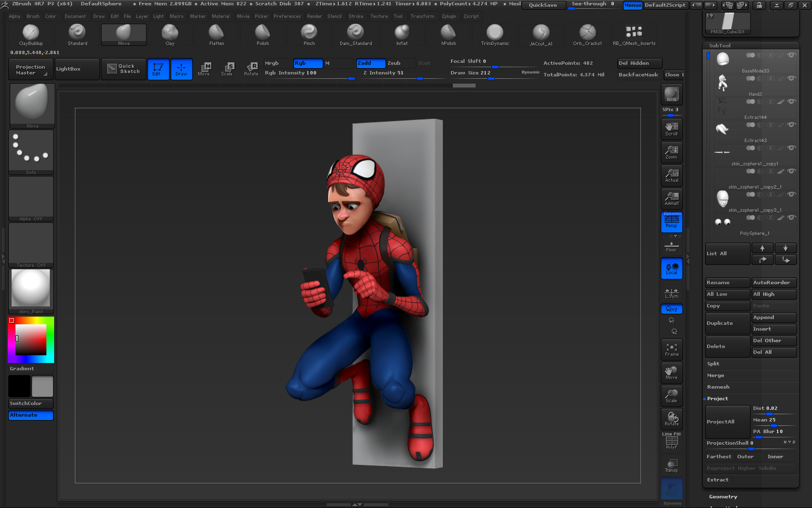Click the Scroll canvas icon

click(672, 129)
